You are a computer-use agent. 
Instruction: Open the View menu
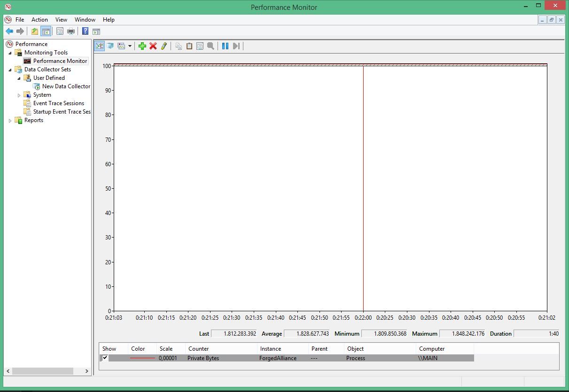[61, 20]
